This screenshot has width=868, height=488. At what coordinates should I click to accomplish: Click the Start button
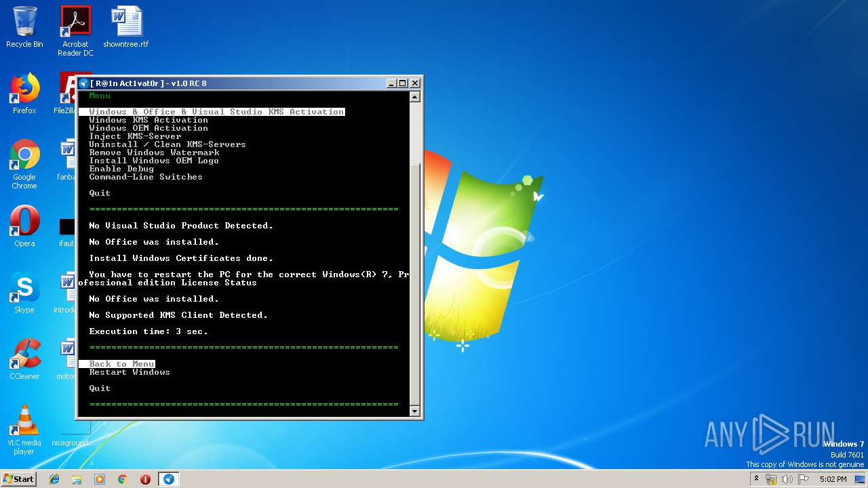coord(19,479)
